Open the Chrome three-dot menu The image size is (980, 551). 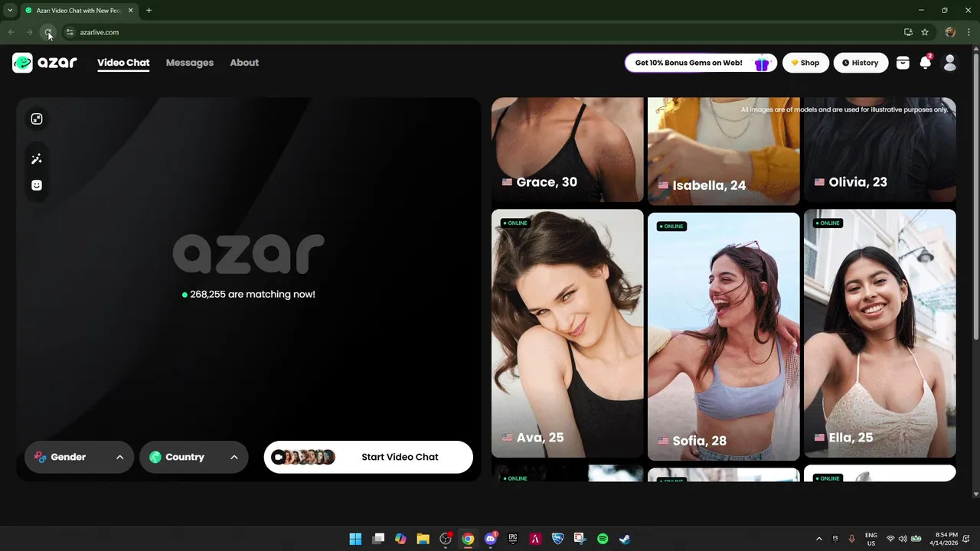point(969,32)
